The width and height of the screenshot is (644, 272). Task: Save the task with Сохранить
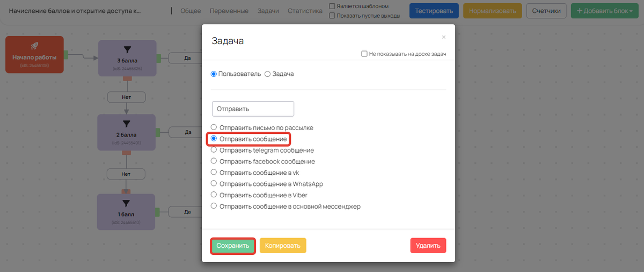(x=233, y=246)
